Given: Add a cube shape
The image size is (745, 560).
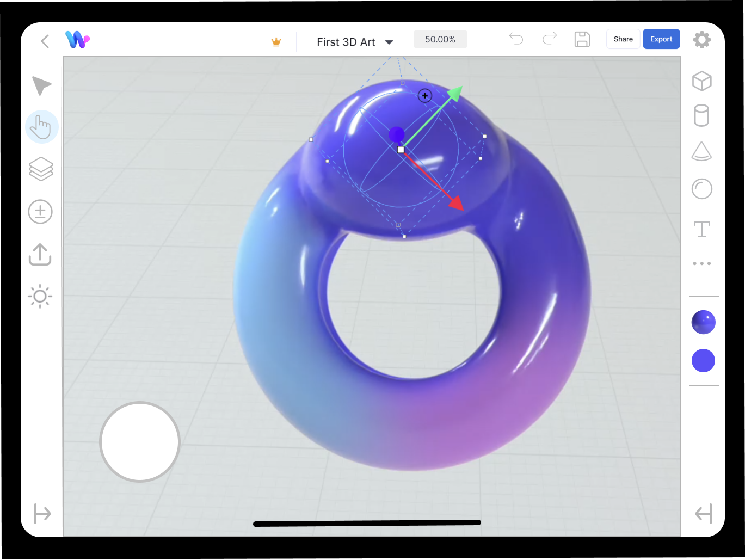Looking at the screenshot, I should pos(702,81).
